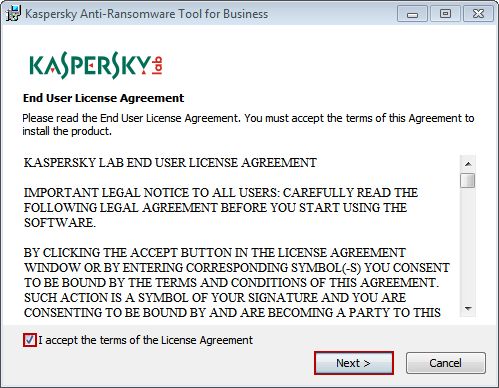Screen dimensions: 499x388
Task: Click the word SOFTWARE in the license text
Action: pyautogui.click(x=60, y=223)
